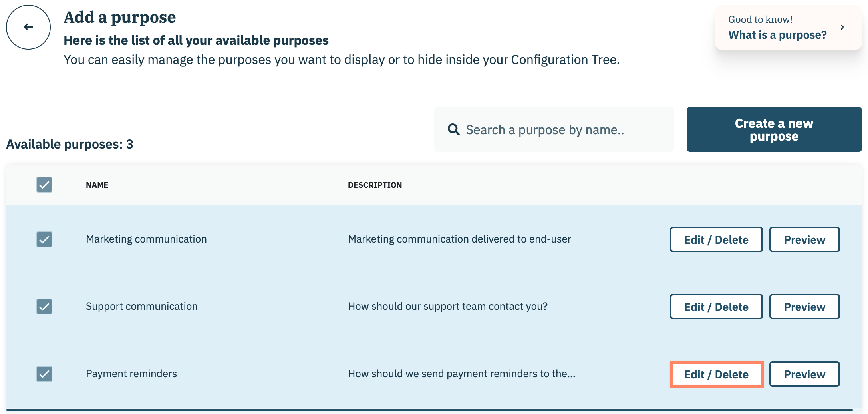Click the horizontal scrollbar under the table

tap(429, 410)
